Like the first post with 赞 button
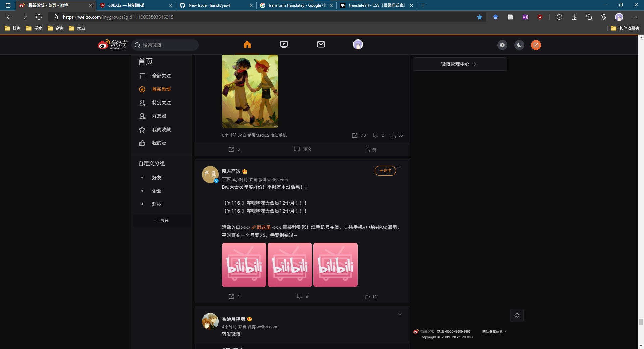 click(x=371, y=150)
